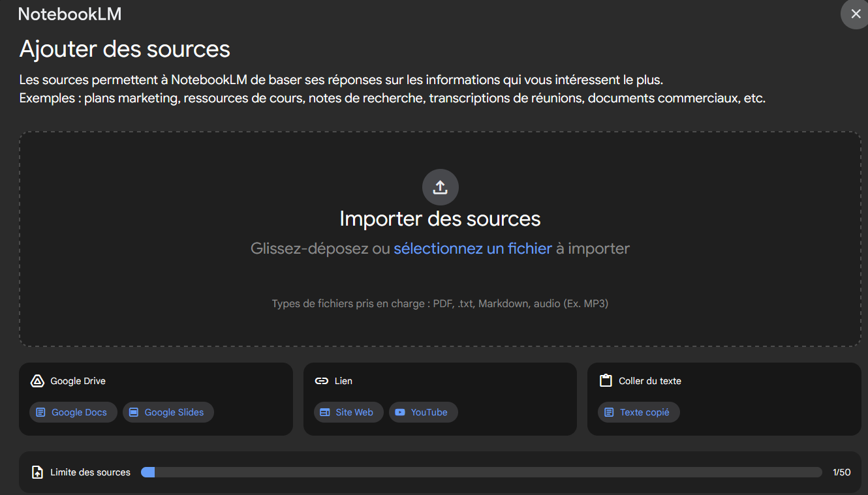Image resolution: width=868 pixels, height=495 pixels.
Task: Add a YouTube source
Action: [424, 412]
